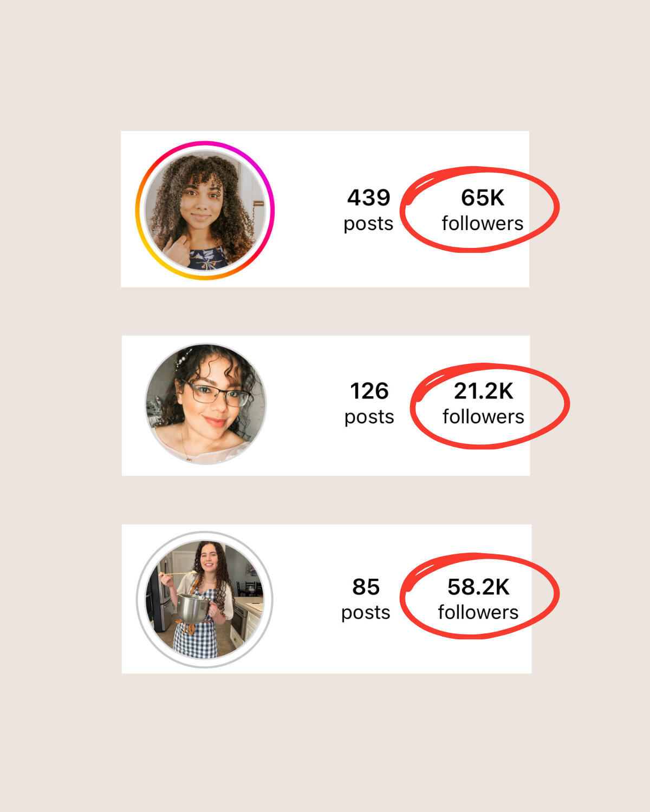
Task: Open the top profile picture with story ring
Action: tap(205, 211)
